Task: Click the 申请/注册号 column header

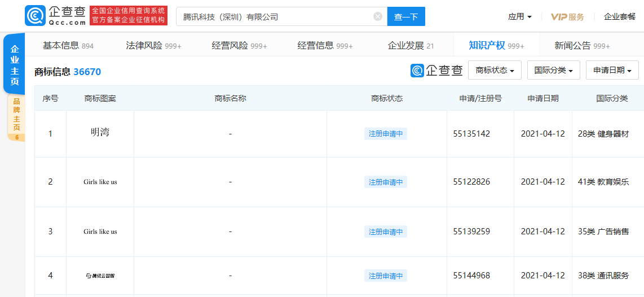Action: [480, 98]
